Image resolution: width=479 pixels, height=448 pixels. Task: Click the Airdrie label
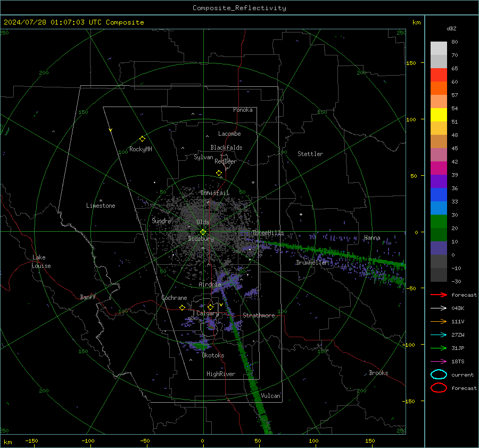tap(210, 284)
